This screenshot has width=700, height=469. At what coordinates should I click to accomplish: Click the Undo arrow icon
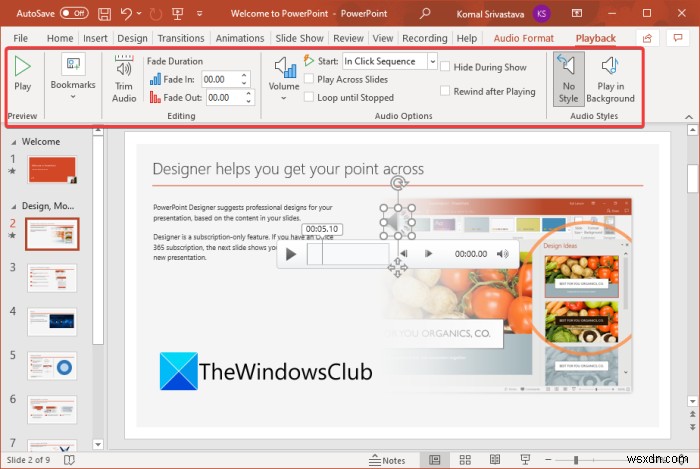point(126,14)
